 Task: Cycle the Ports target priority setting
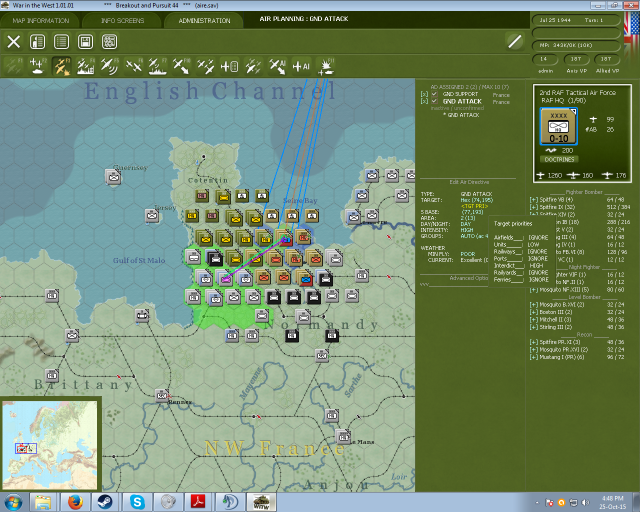[x=538, y=259]
